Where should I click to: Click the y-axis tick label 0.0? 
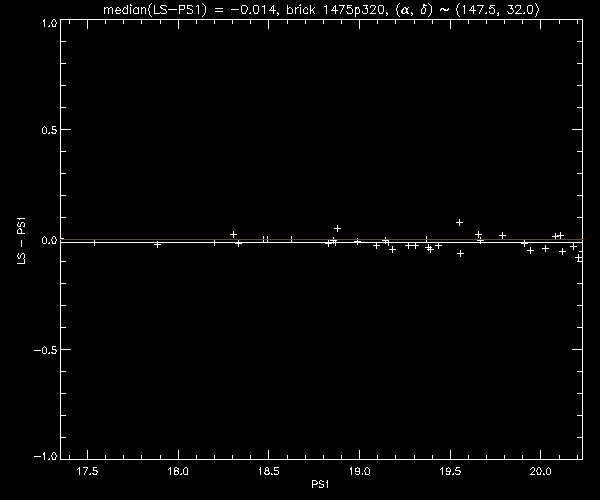click(x=49, y=240)
